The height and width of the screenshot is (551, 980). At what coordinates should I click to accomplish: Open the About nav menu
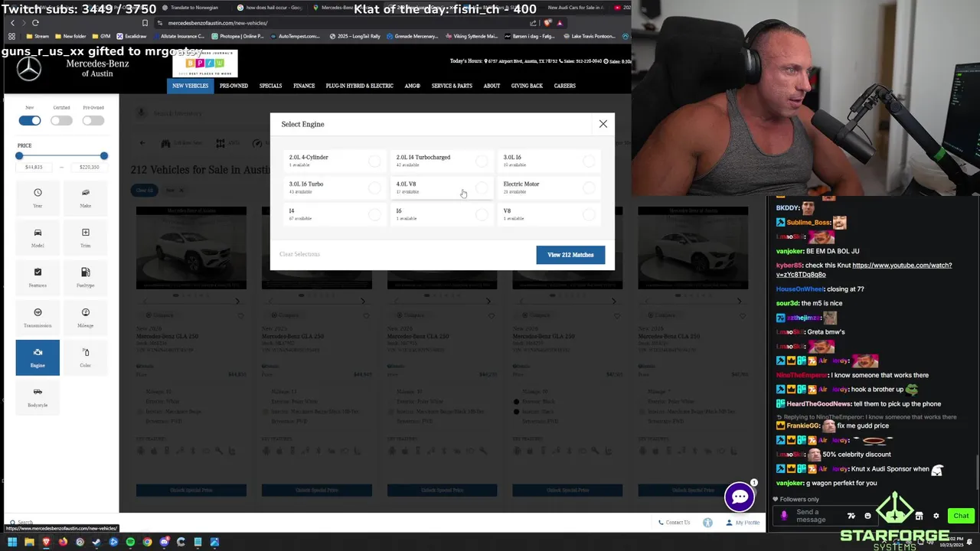coord(492,86)
